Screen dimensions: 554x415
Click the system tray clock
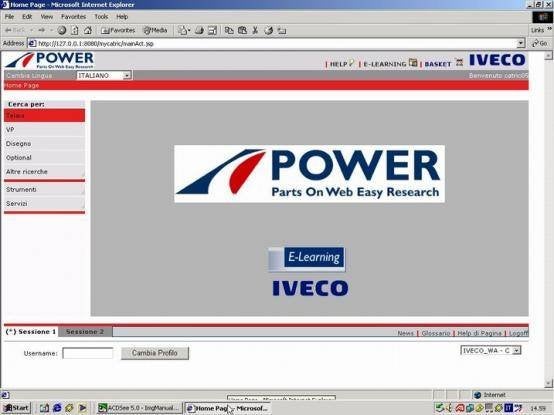click(x=538, y=408)
